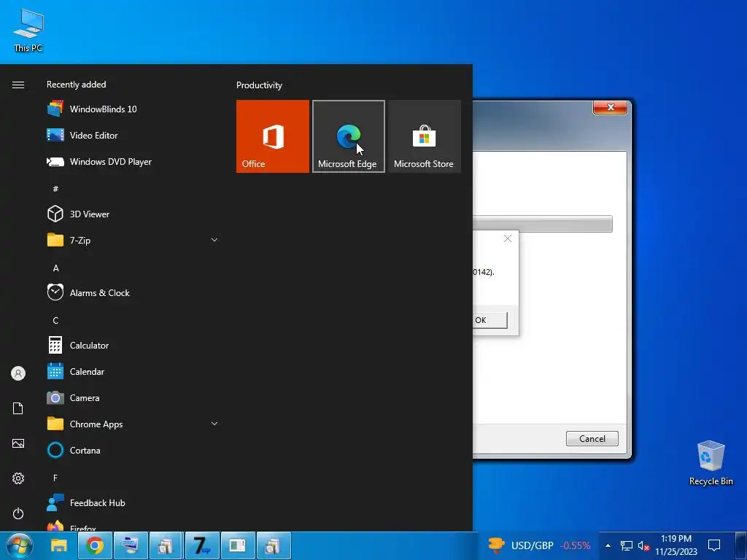Click Cancel in the background window
747x560 pixels.
592,438
